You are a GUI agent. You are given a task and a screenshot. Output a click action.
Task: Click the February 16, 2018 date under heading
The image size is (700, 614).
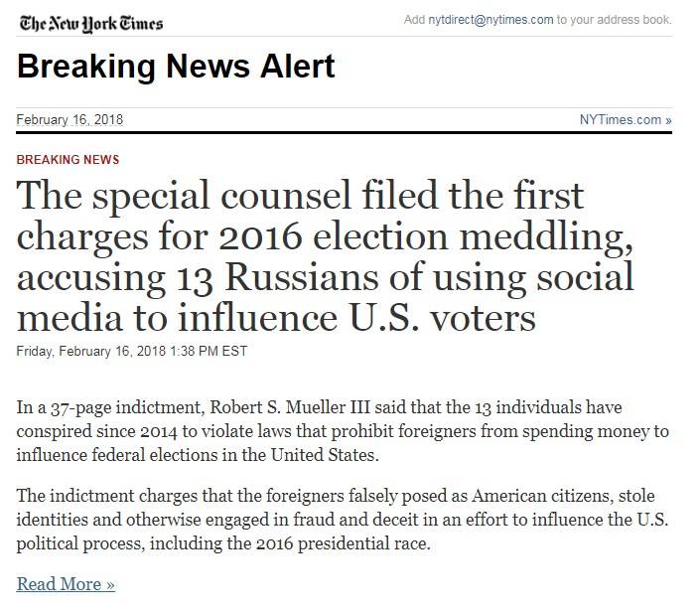(70, 120)
